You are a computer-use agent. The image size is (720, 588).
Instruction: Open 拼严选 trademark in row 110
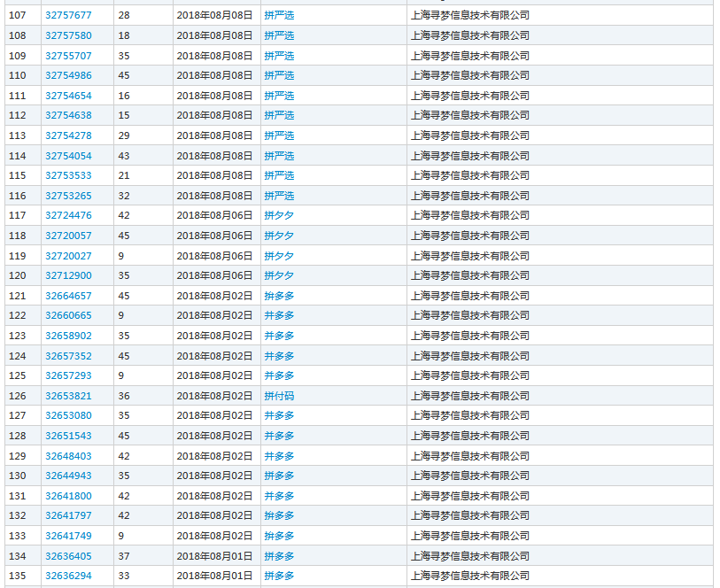[x=279, y=75]
